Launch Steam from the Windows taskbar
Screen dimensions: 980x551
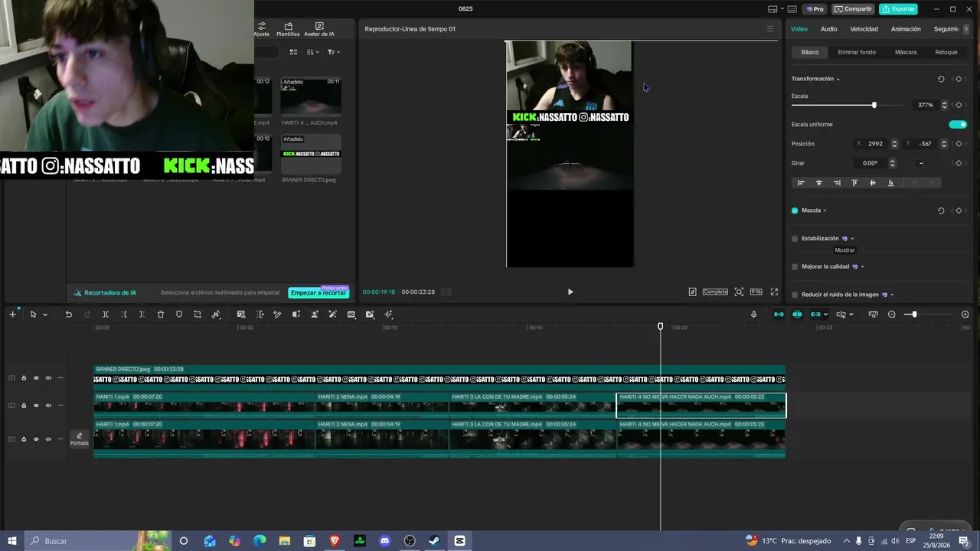[434, 541]
